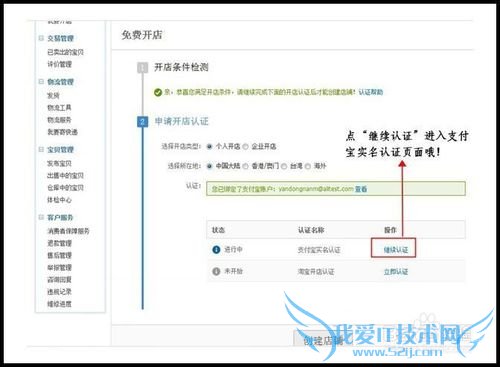Collapse the 宝贝管理 sidebar section
Image resolution: width=500 pixels, height=367 pixels.
(x=41, y=149)
